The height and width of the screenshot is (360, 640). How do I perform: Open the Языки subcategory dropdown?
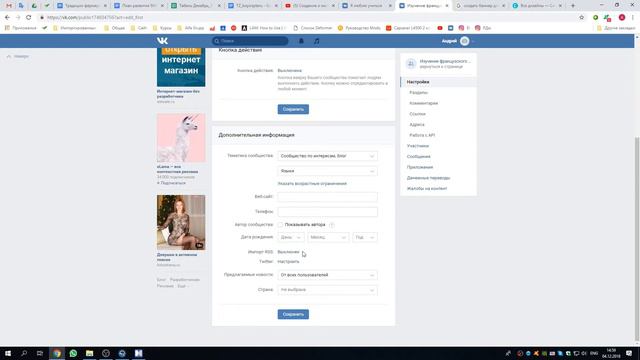click(x=327, y=171)
